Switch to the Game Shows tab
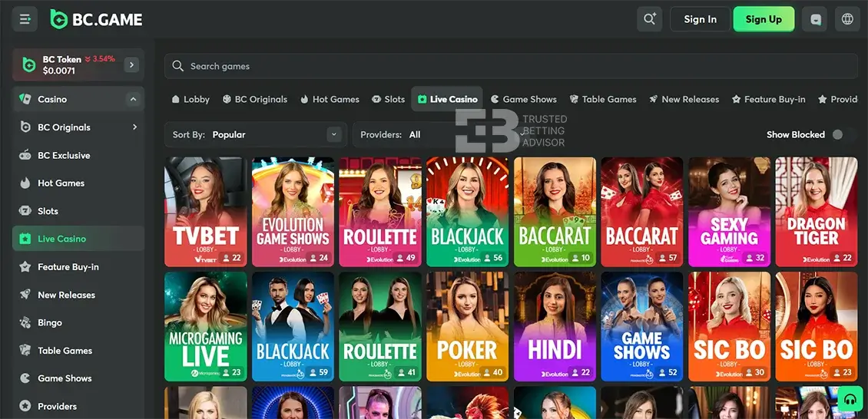Image resolution: width=868 pixels, height=419 pixels. coord(523,99)
